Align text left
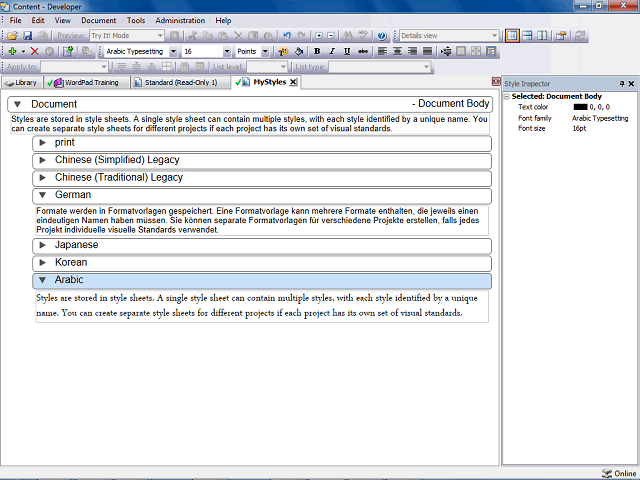The width and height of the screenshot is (640, 480). coord(382,51)
